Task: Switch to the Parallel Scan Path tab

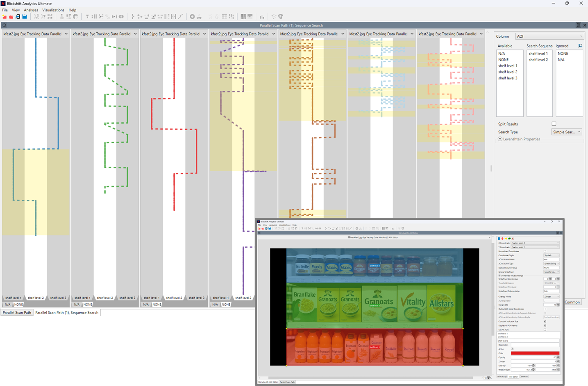Action: 17,313
